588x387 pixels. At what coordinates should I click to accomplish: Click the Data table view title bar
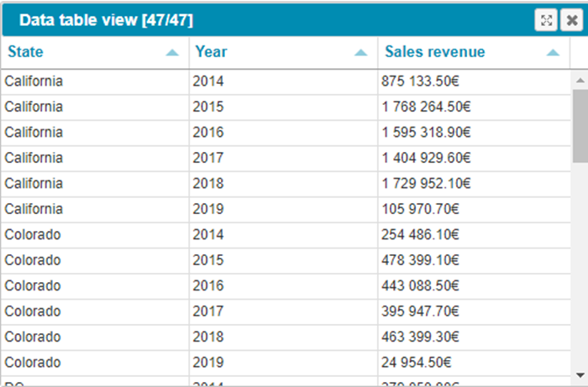pos(252,21)
